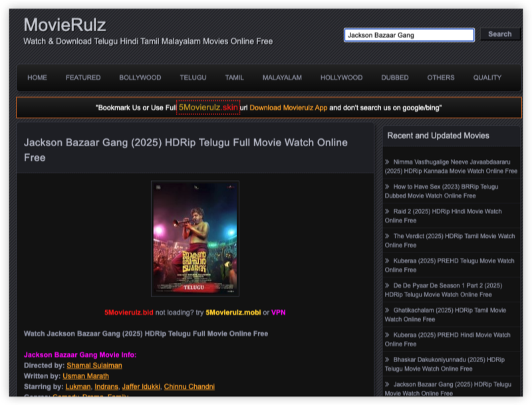Click arrow icon beside Raid 2 entry
The image size is (532, 406).
(387, 211)
